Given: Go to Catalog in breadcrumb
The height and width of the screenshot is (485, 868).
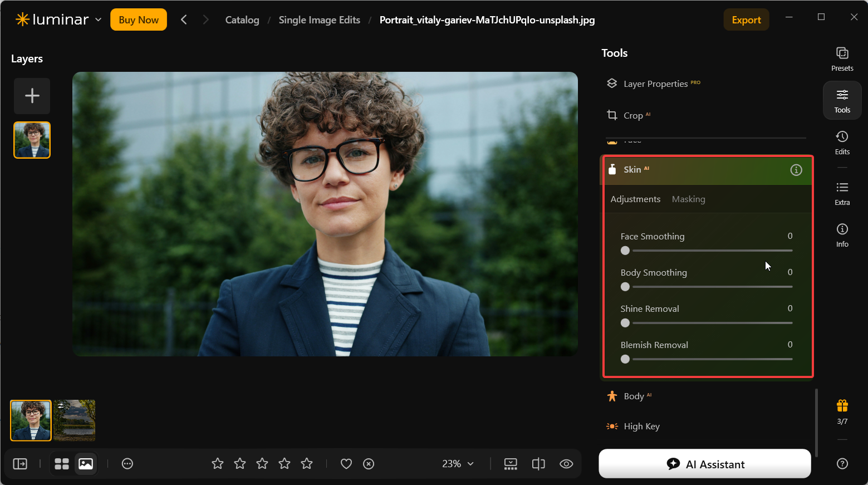Looking at the screenshot, I should point(242,20).
